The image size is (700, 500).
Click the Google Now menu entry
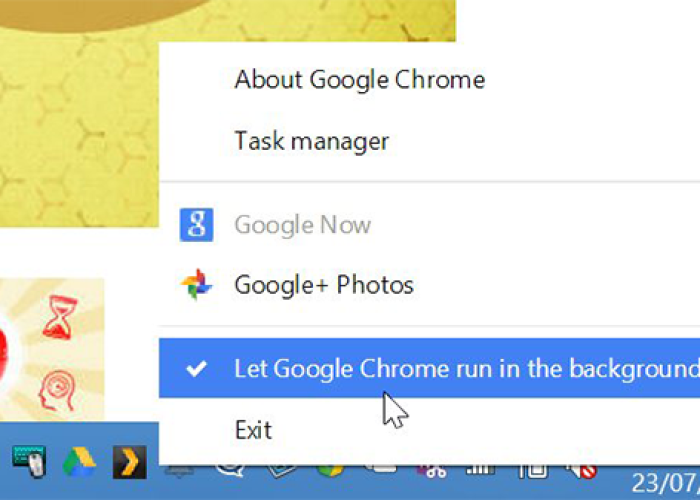(302, 225)
